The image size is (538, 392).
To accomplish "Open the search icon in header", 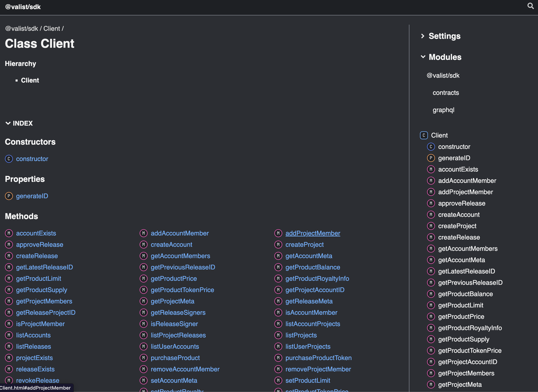I will tap(530, 6).
